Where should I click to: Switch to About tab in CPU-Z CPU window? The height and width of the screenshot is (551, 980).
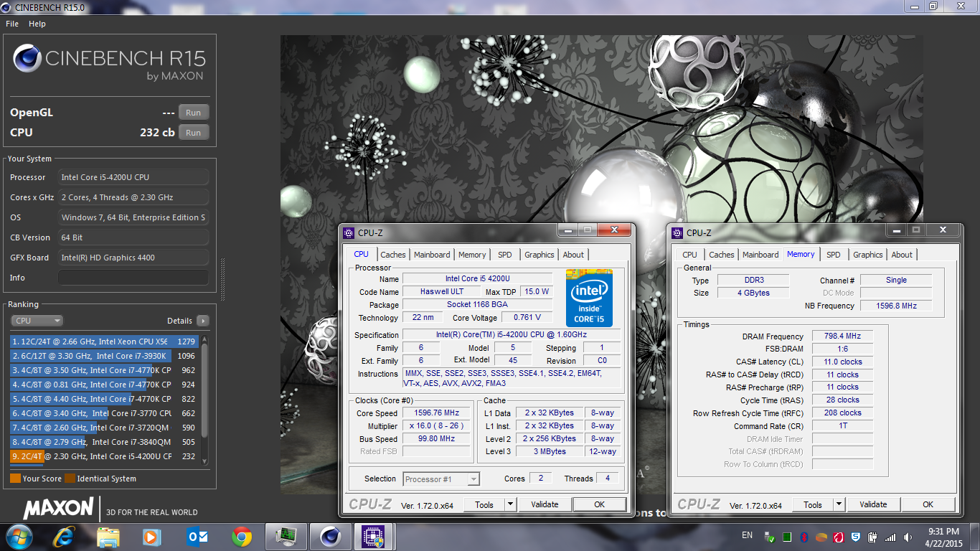pyautogui.click(x=573, y=255)
